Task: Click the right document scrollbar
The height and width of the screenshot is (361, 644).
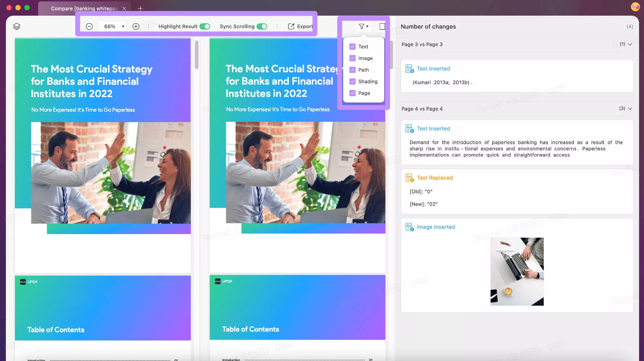Action: coord(391,55)
